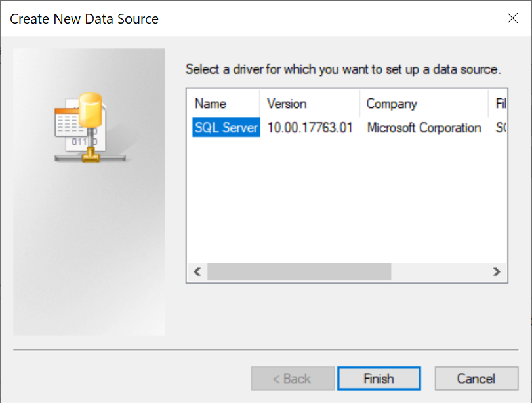
Task: Click the data source wizard icon
Action: pos(85,128)
